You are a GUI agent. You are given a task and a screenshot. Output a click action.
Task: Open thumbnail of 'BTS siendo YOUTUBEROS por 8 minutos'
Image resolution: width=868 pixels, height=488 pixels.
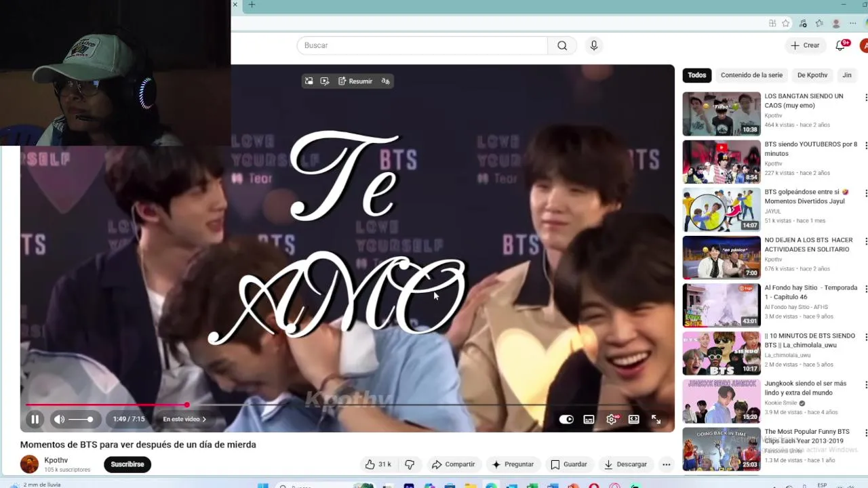point(722,162)
